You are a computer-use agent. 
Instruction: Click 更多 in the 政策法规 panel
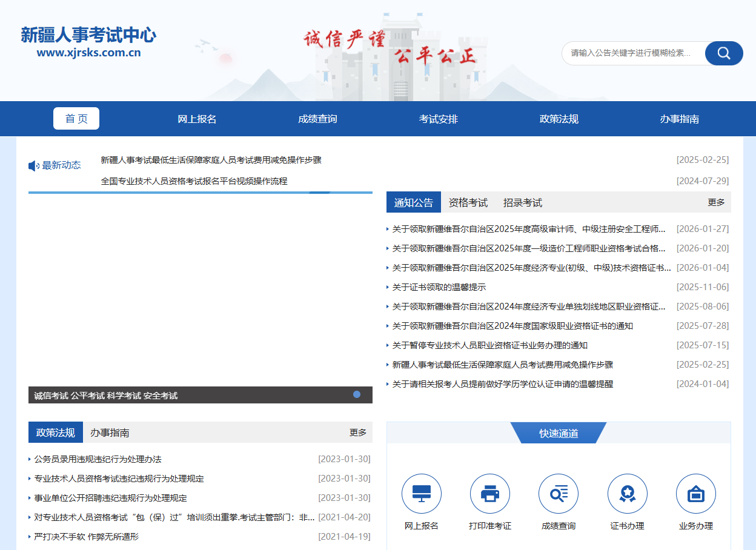(x=357, y=432)
